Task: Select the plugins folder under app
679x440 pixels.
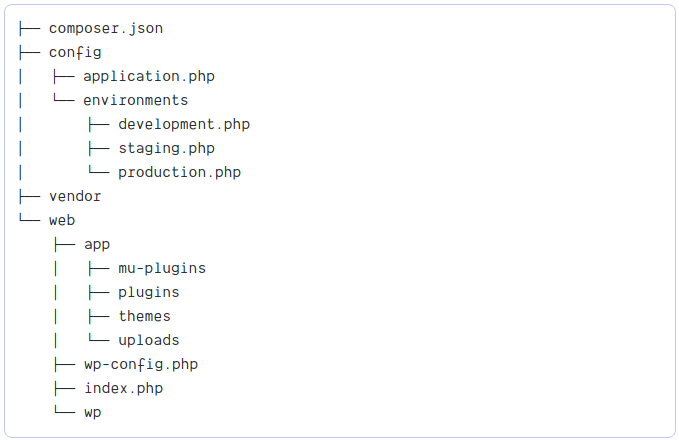Action: pyautogui.click(x=149, y=293)
